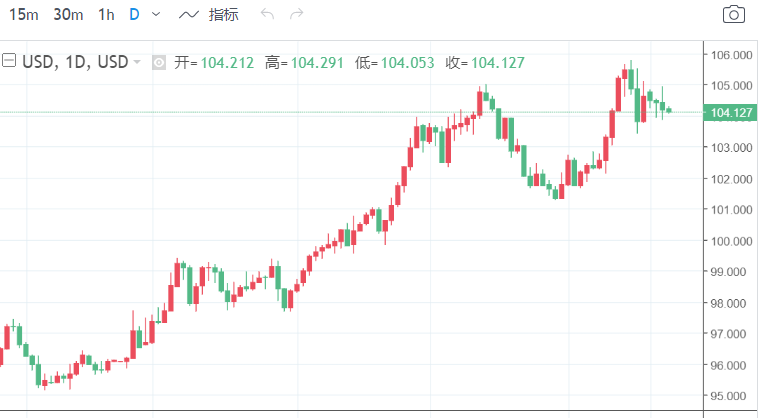The width and height of the screenshot is (760, 418).
Task: Click the undo arrow icon
Action: pos(268,14)
